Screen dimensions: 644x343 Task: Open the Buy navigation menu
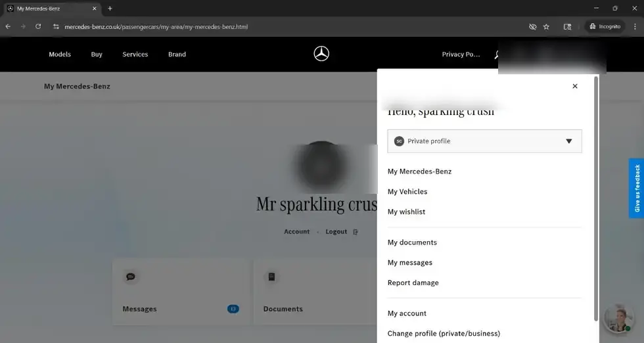(97, 55)
